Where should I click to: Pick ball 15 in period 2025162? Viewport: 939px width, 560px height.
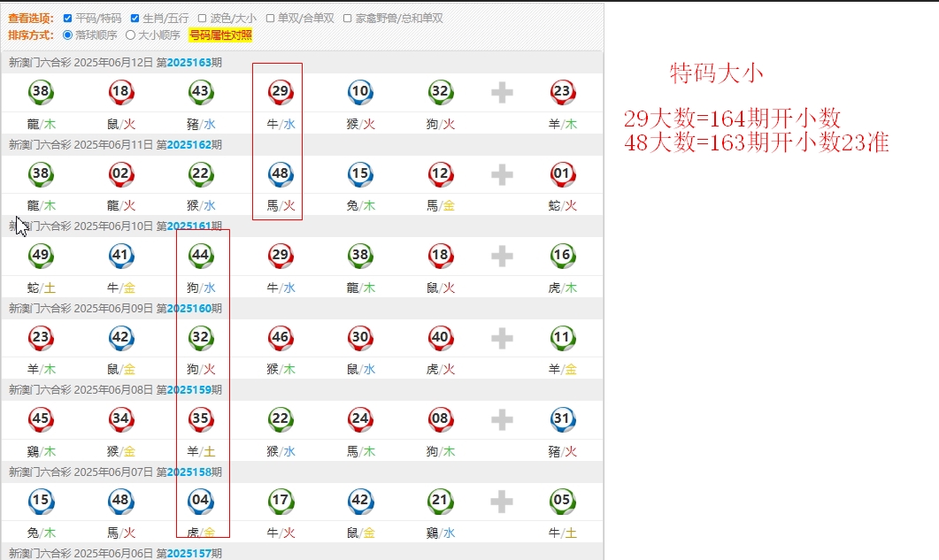[360, 174]
